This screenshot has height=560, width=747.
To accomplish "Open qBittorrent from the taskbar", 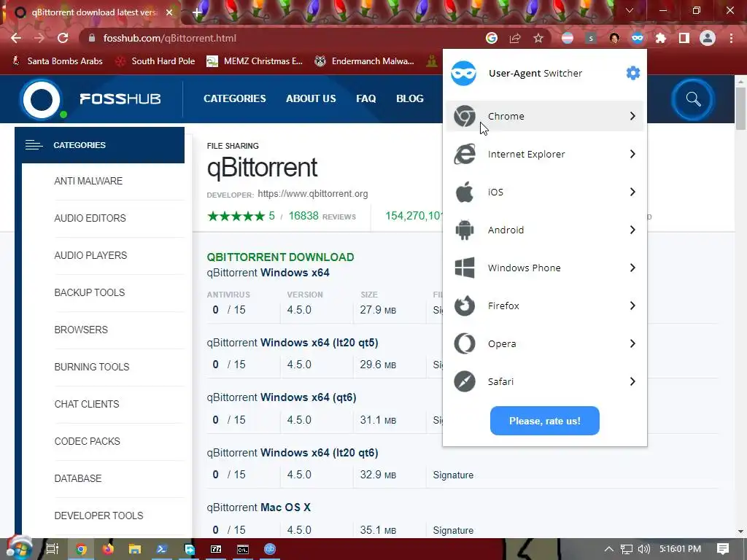I will pyautogui.click(x=270, y=549).
